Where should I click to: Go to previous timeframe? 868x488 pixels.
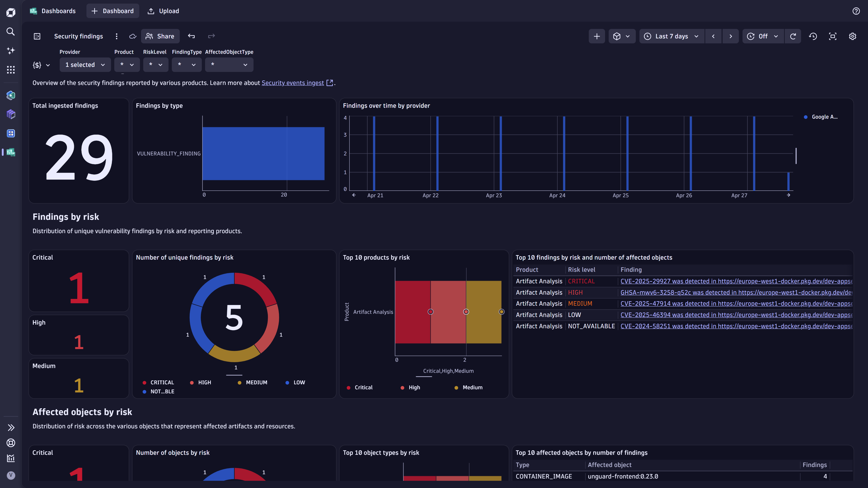pos(713,36)
